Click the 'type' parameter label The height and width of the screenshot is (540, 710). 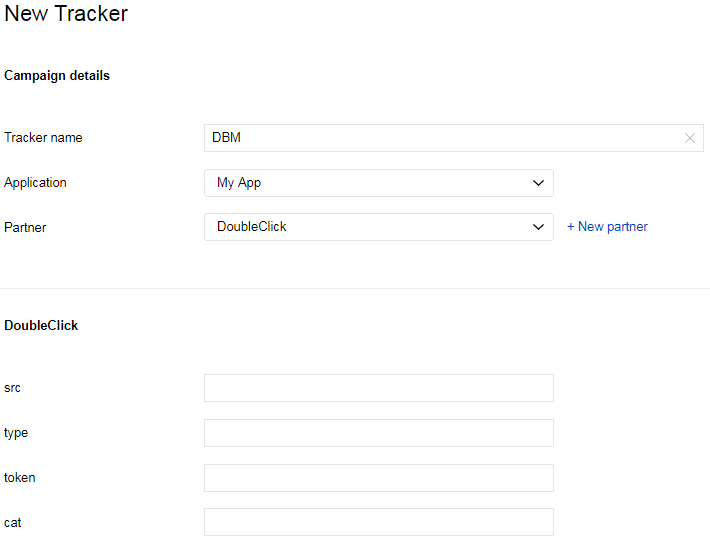pyautogui.click(x=16, y=433)
